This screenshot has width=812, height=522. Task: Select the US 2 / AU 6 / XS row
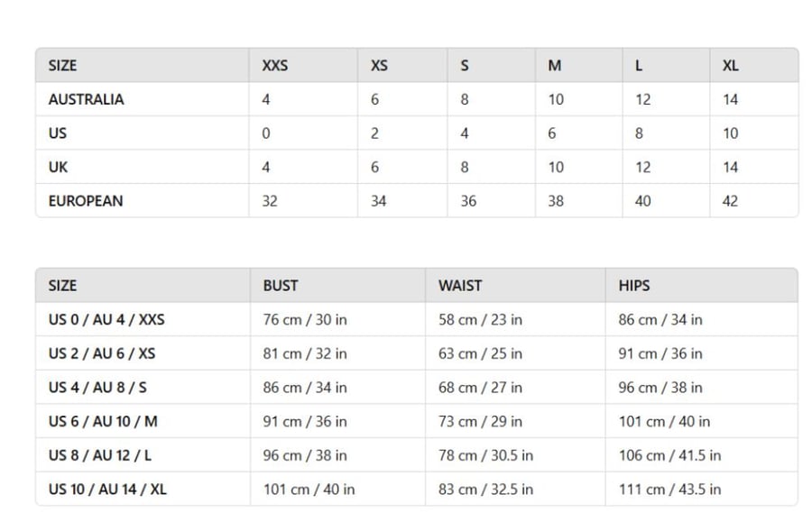click(417, 353)
